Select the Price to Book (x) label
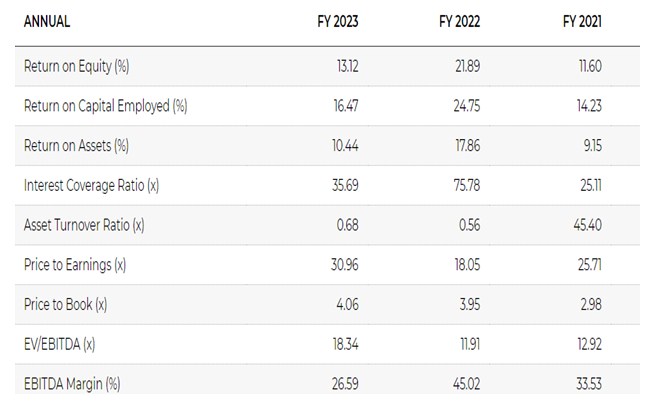Screen dimensions: 650x411 68,303
